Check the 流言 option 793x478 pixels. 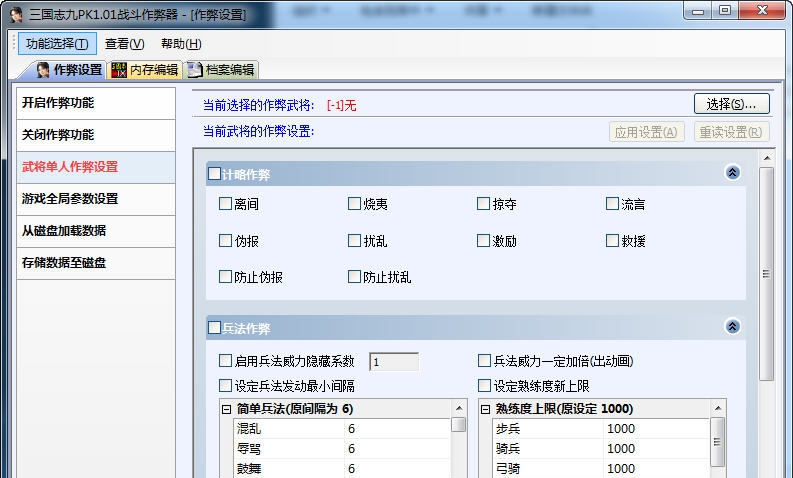612,204
